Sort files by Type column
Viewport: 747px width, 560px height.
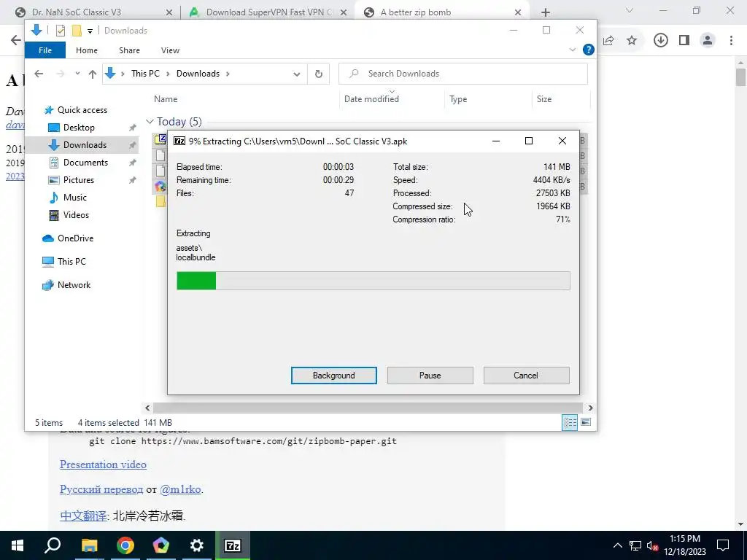(x=458, y=99)
